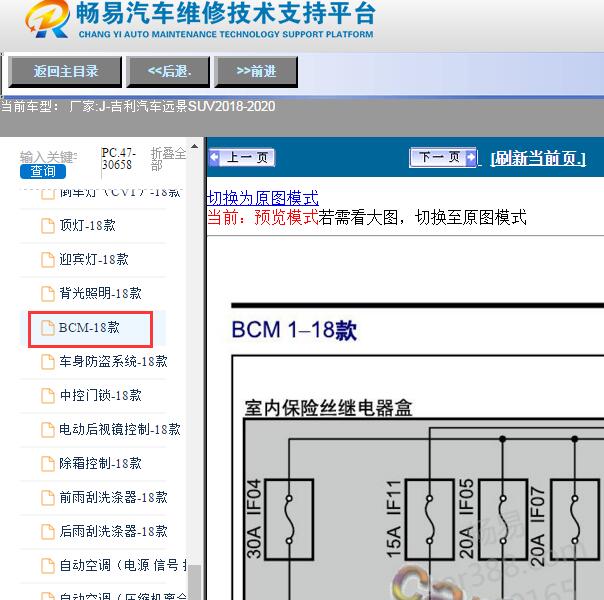604x600 pixels.
Task: Go to previous page with 上一页
Action: [x=242, y=158]
